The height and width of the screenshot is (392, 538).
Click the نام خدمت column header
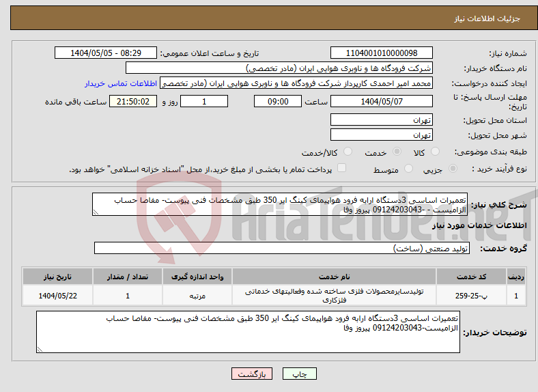coord(334,277)
